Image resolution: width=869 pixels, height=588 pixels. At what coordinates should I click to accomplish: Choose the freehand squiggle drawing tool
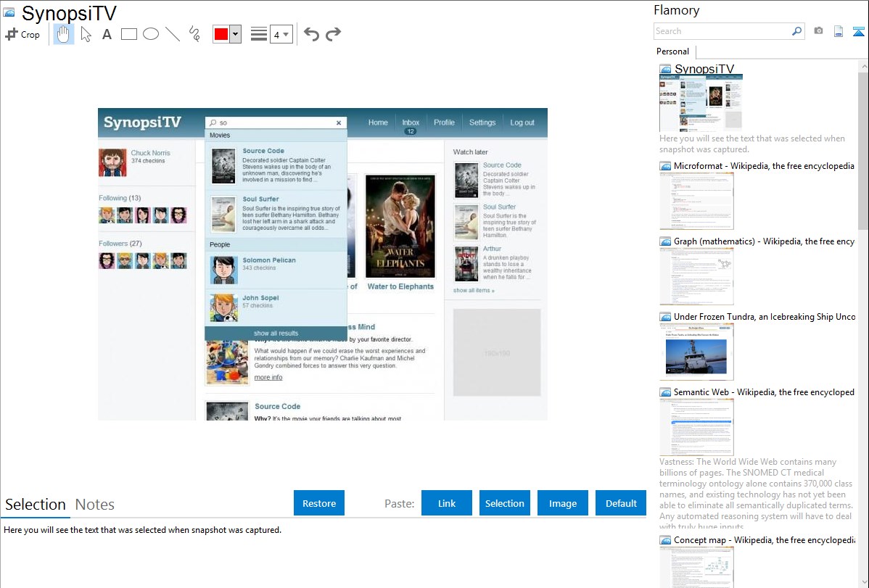194,34
